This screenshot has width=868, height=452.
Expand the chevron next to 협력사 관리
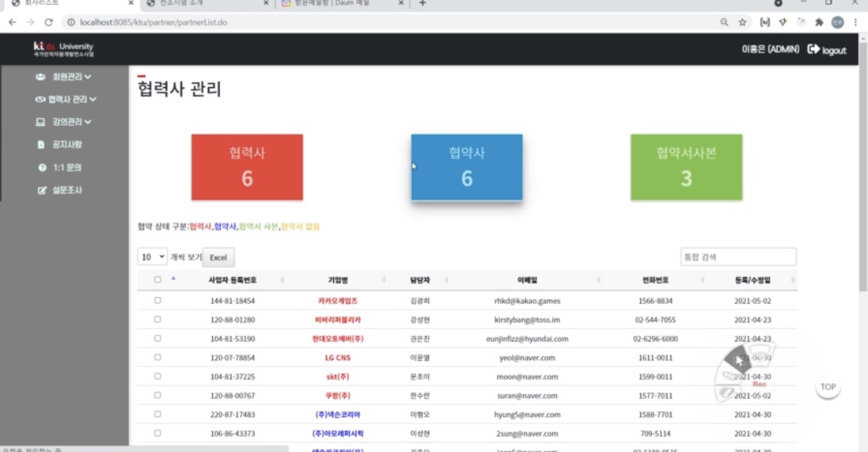point(93,100)
